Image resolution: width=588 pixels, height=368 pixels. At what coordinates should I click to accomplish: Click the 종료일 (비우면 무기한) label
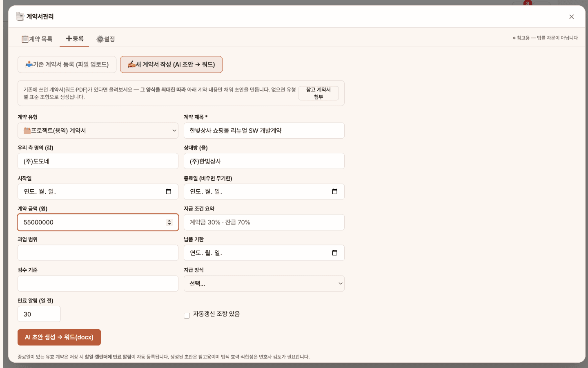click(x=208, y=178)
